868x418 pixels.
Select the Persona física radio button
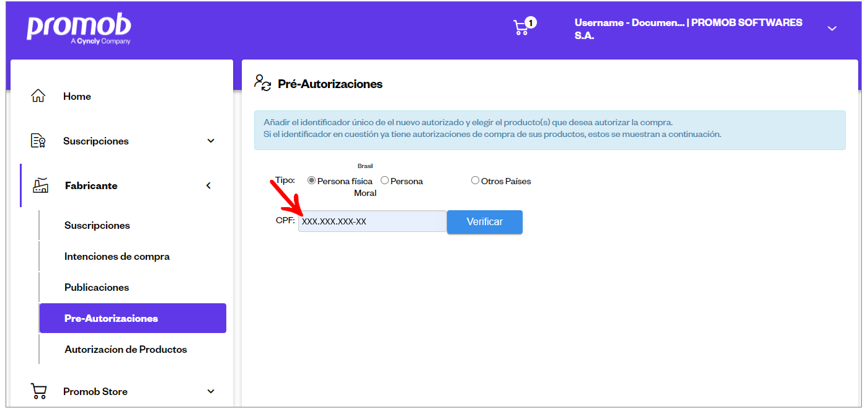point(311,180)
